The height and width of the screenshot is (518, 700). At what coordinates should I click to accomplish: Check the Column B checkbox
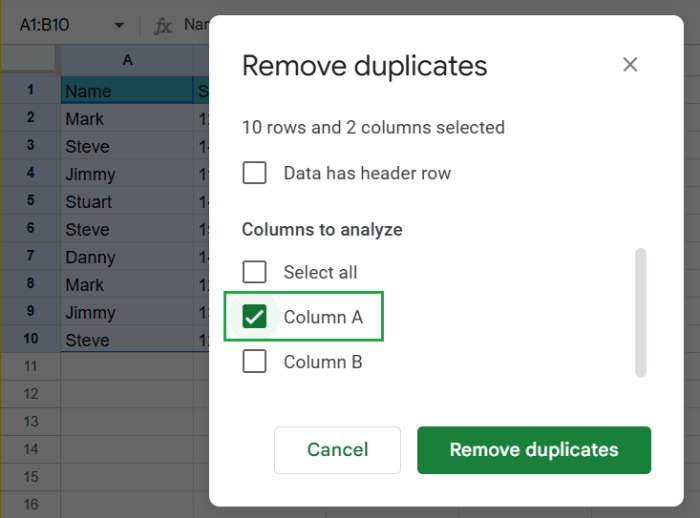pos(254,361)
